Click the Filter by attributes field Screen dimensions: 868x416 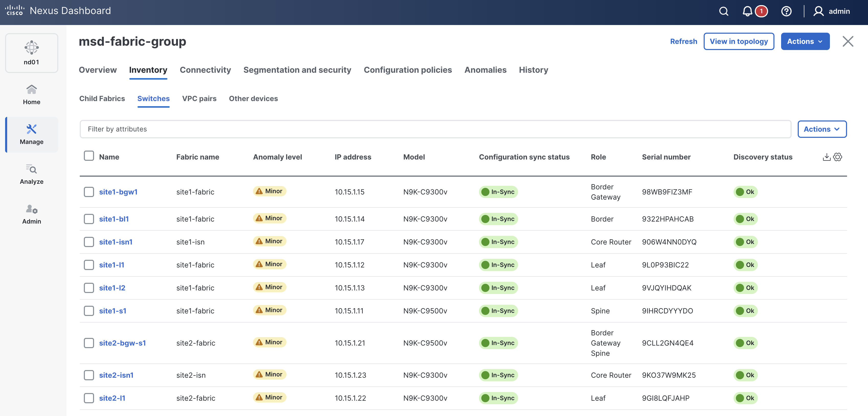pyautogui.click(x=435, y=129)
